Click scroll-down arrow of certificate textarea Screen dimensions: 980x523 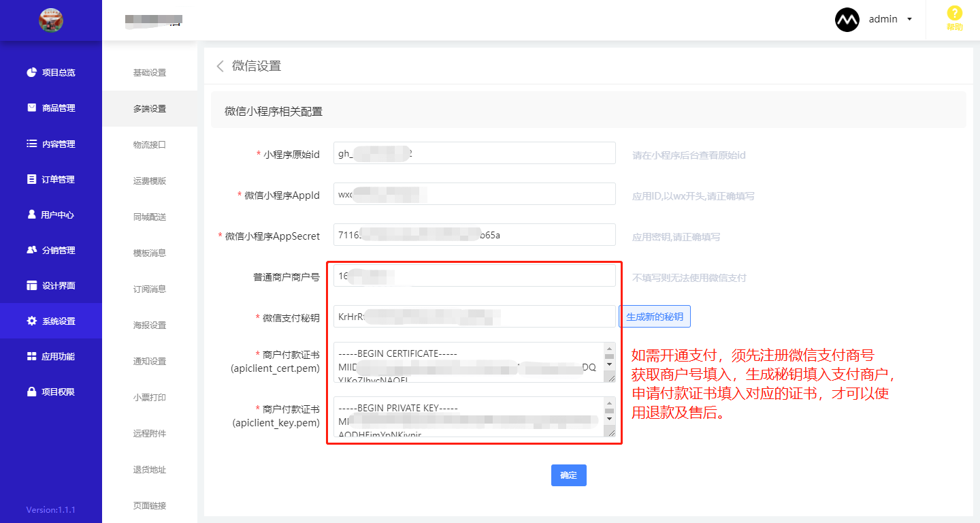click(x=609, y=364)
